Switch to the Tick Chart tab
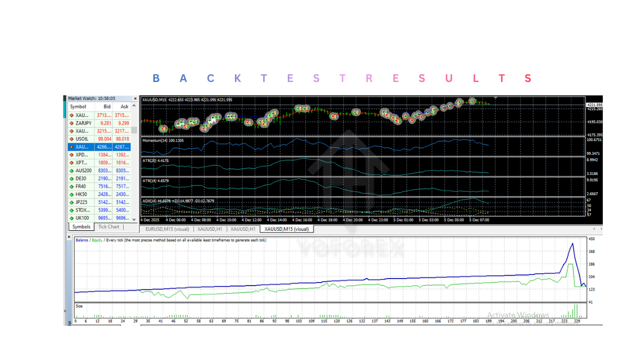 pyautogui.click(x=109, y=227)
